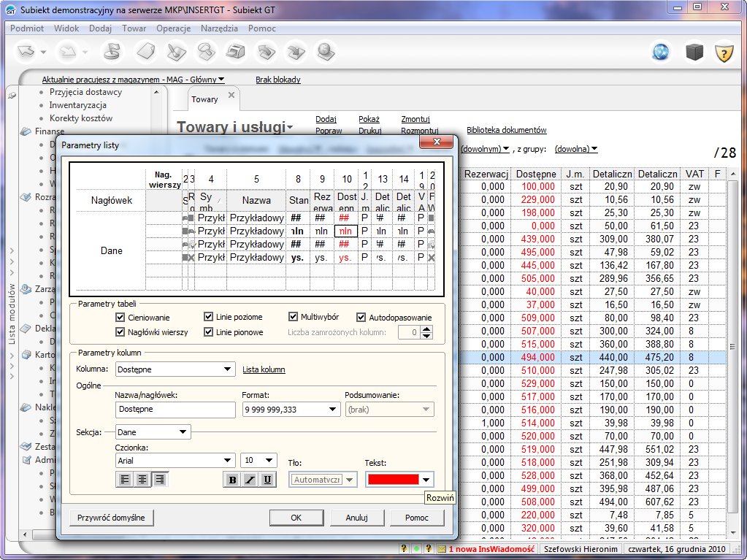Set text alignment to left
Screen dimensions: 747x560
pos(124,480)
